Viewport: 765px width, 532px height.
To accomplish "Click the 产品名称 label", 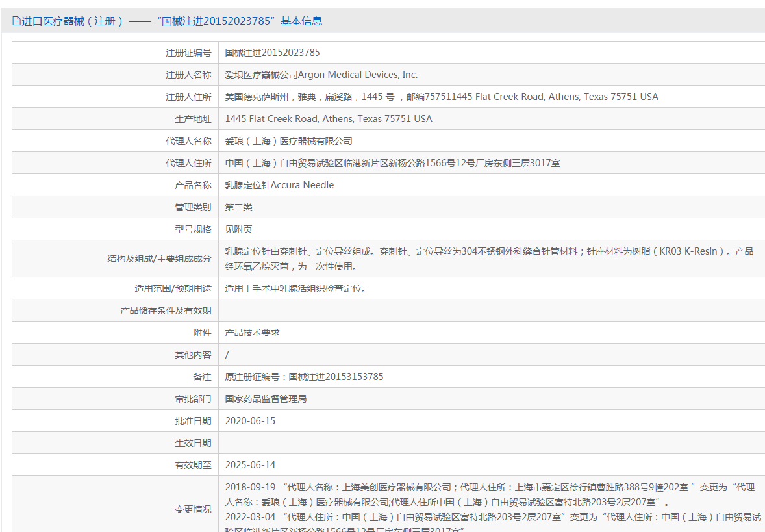I will tap(194, 185).
